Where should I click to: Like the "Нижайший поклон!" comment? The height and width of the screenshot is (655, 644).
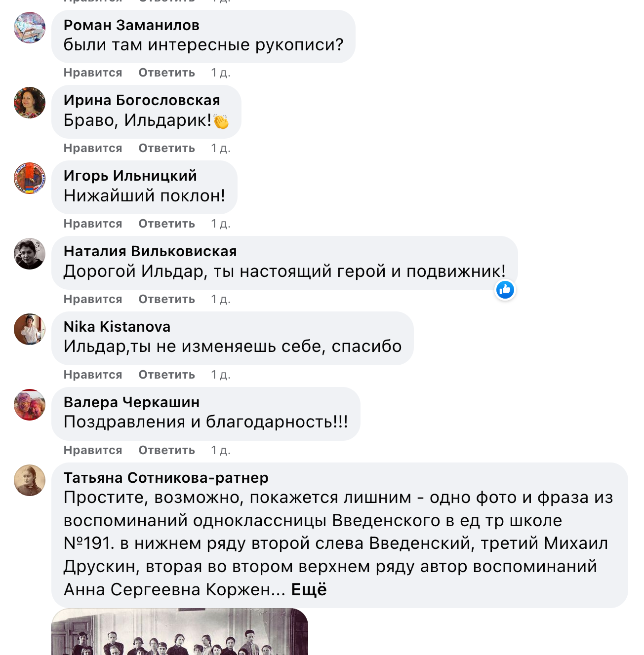click(93, 224)
